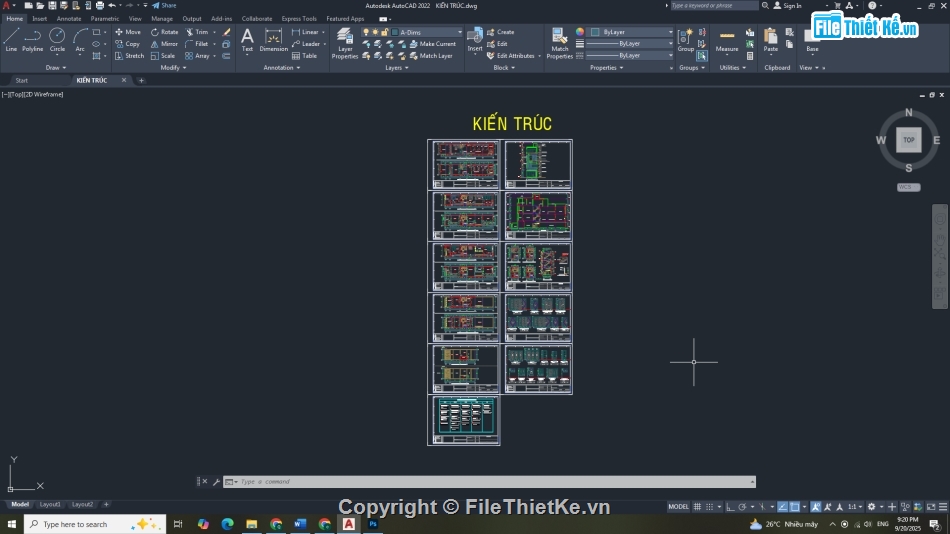Image resolution: width=950 pixels, height=534 pixels.
Task: Toggle ortho mode in status bar
Action: pos(730,507)
